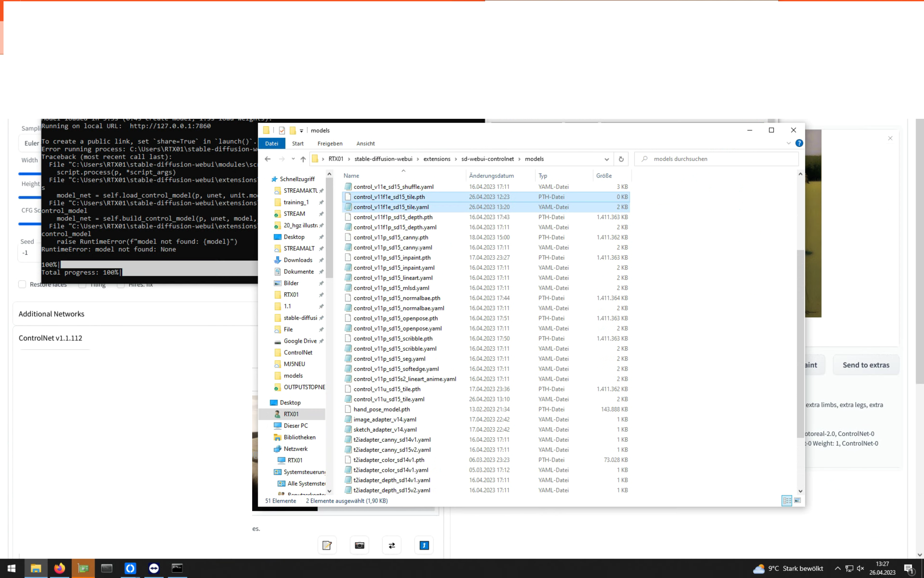Open the Start ribbon tab
This screenshot has height=578, width=924.
[x=298, y=143]
